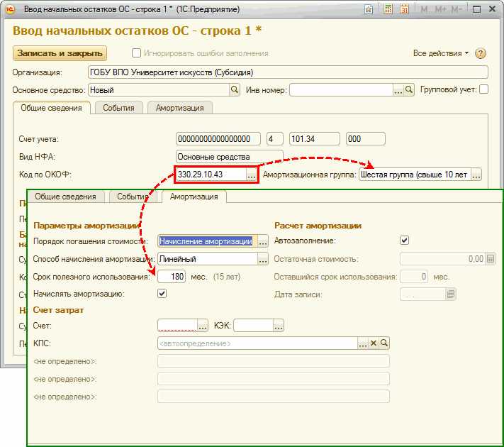Screen dimensions: 504x447
Task: Switch to upper Амортизация tab
Action: pyautogui.click(x=179, y=108)
